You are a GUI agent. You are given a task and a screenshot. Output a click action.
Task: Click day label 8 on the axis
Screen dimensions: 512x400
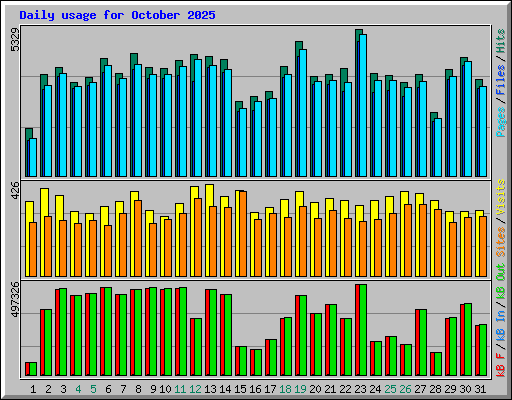click(138, 389)
